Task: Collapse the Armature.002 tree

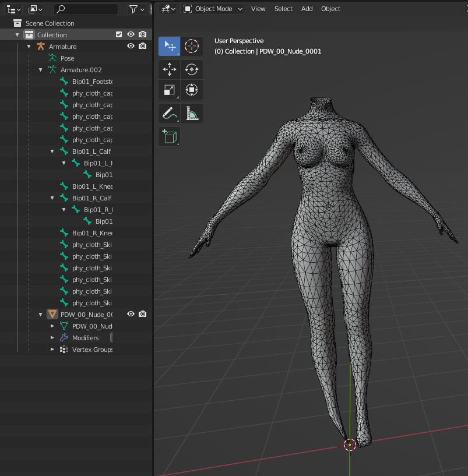Action: click(x=41, y=70)
